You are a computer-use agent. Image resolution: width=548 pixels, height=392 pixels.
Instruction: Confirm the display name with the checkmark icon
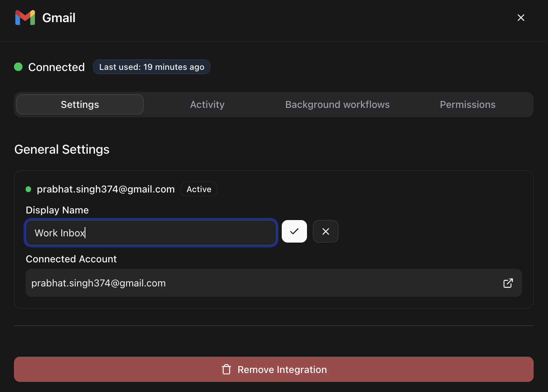click(x=294, y=231)
